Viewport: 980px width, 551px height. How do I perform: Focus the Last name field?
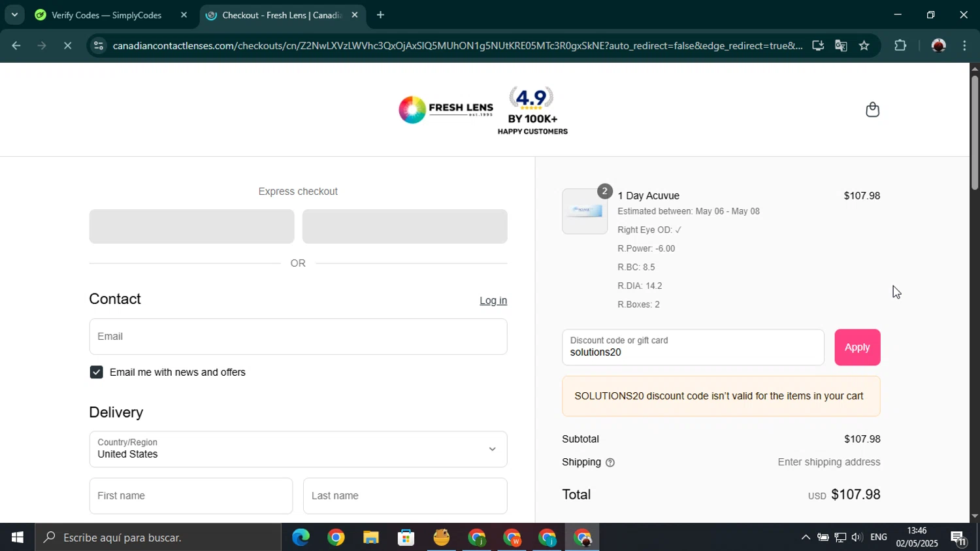(405, 496)
